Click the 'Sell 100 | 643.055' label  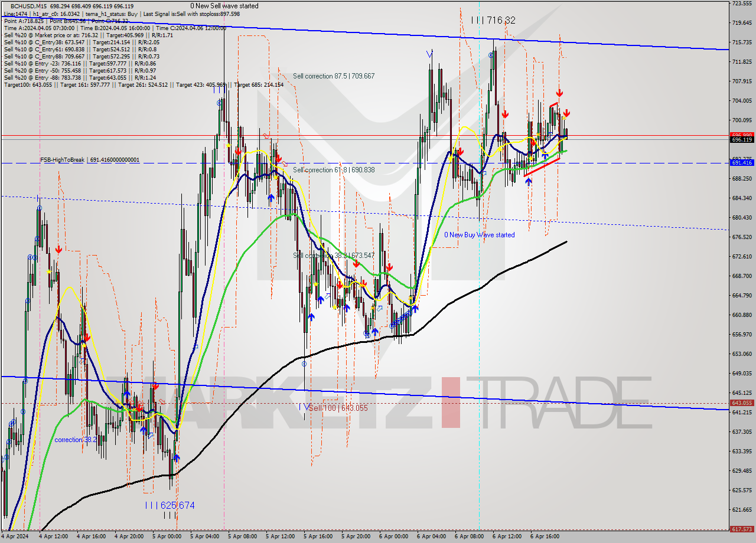(338, 408)
